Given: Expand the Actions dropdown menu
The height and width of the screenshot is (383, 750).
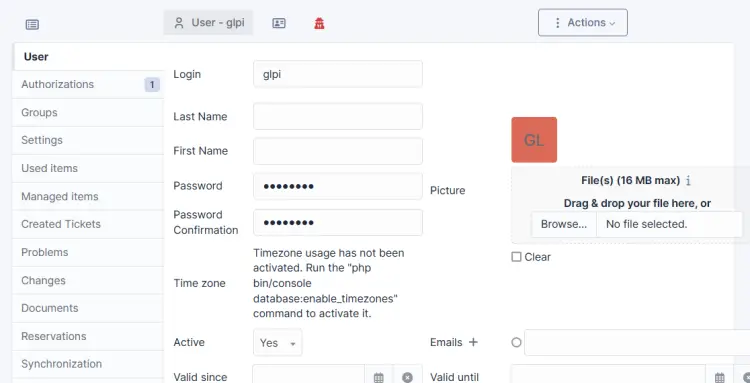Looking at the screenshot, I should [583, 22].
